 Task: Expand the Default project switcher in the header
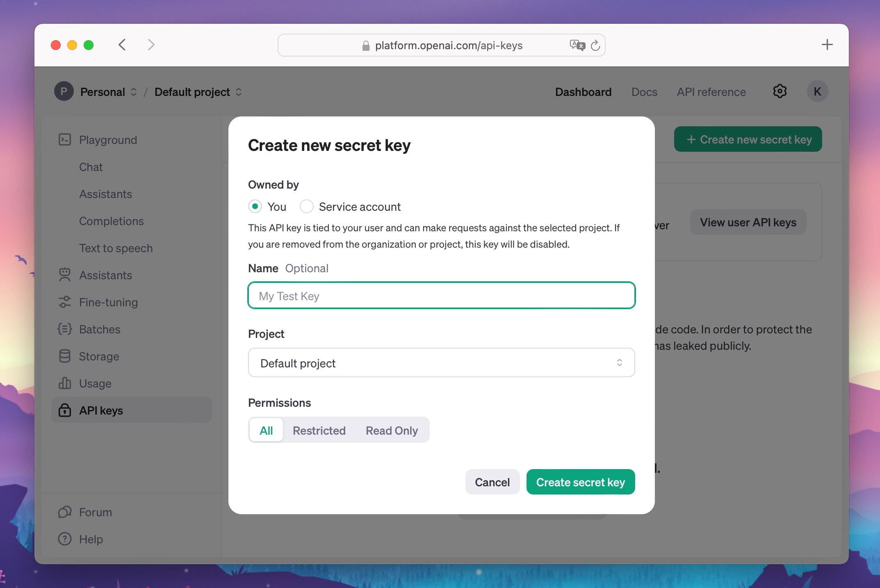239,92
